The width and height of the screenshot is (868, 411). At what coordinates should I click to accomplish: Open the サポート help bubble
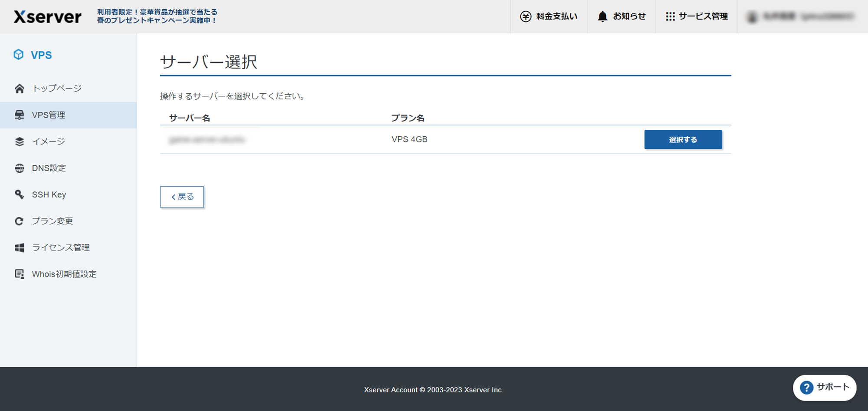point(824,388)
